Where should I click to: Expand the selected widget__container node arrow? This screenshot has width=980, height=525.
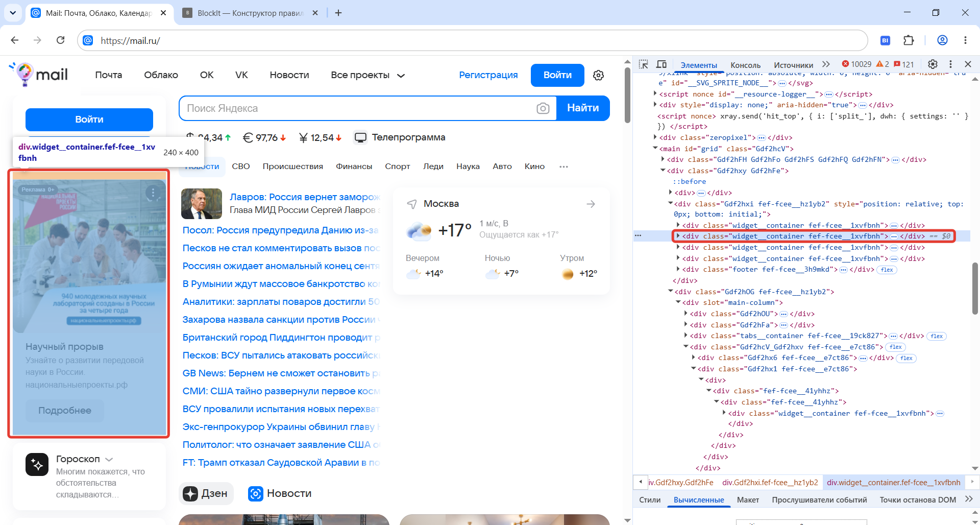tap(678, 236)
